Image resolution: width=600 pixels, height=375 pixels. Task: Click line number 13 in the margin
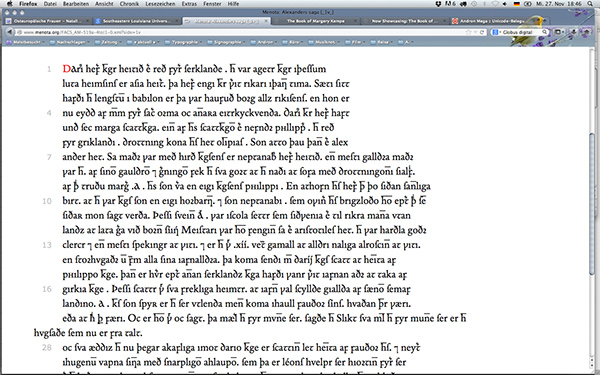(47, 245)
